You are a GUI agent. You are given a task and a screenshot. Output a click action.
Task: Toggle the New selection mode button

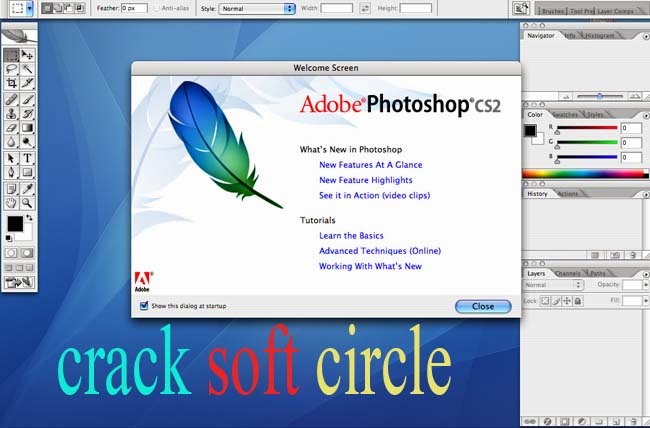point(47,8)
